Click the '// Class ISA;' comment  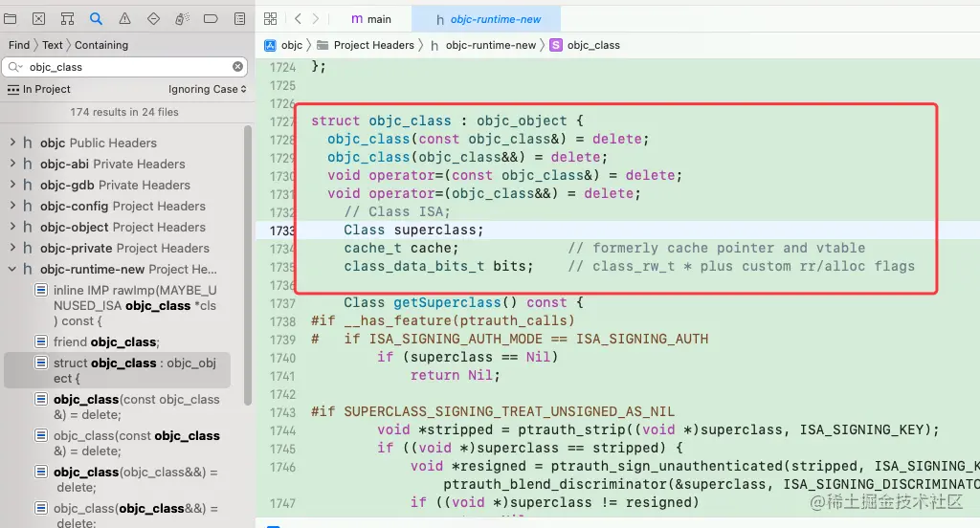tap(397, 211)
